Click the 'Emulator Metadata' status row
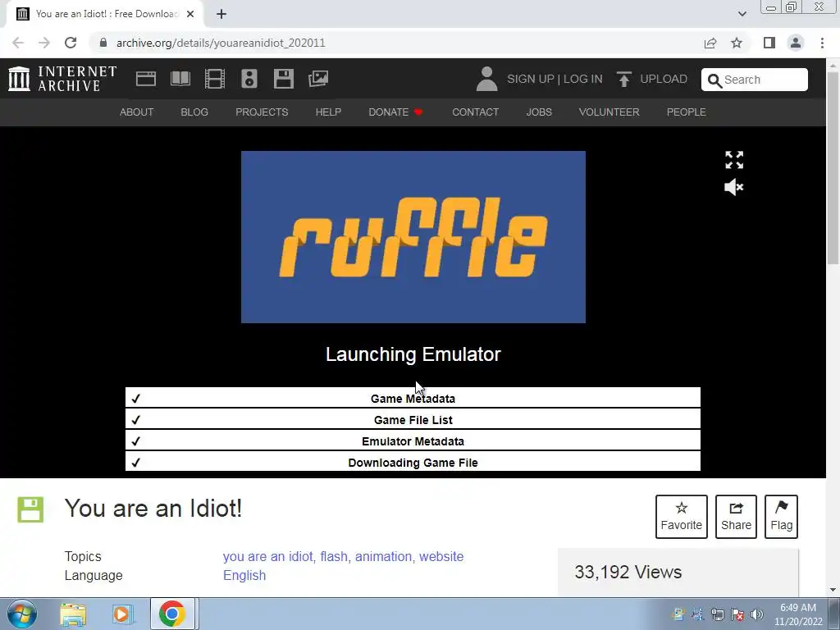The image size is (840, 630). point(413,441)
